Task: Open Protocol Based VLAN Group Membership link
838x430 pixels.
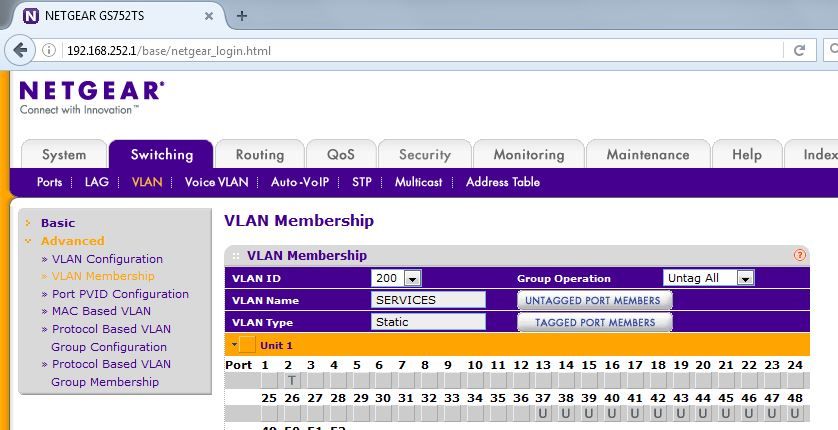Action: [111, 373]
